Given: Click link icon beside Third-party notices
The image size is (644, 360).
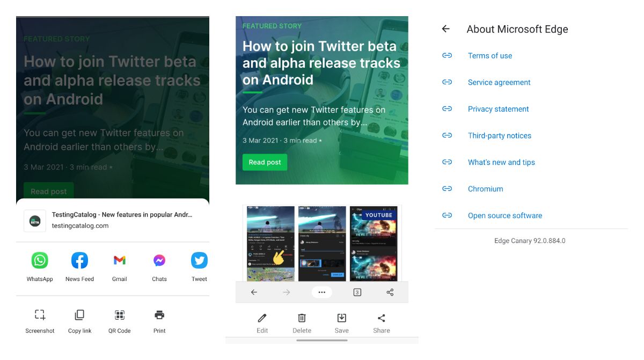Looking at the screenshot, I should [447, 135].
